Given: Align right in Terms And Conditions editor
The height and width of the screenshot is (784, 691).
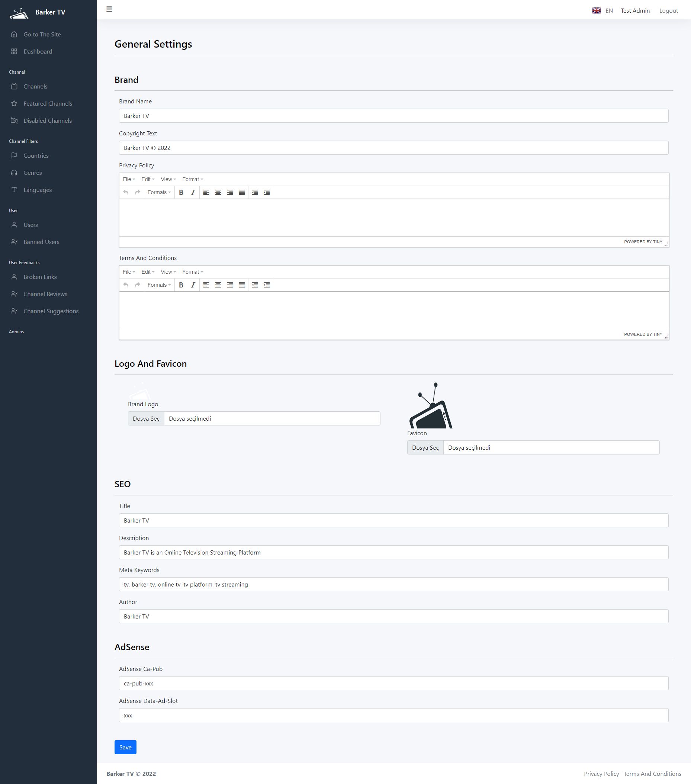Looking at the screenshot, I should 230,285.
